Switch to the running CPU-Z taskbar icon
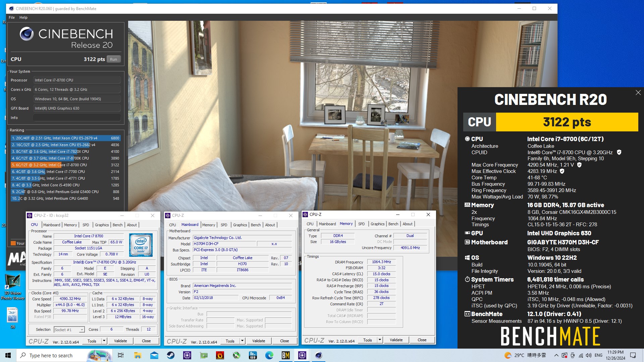The width and height of the screenshot is (644, 362). coord(302,355)
